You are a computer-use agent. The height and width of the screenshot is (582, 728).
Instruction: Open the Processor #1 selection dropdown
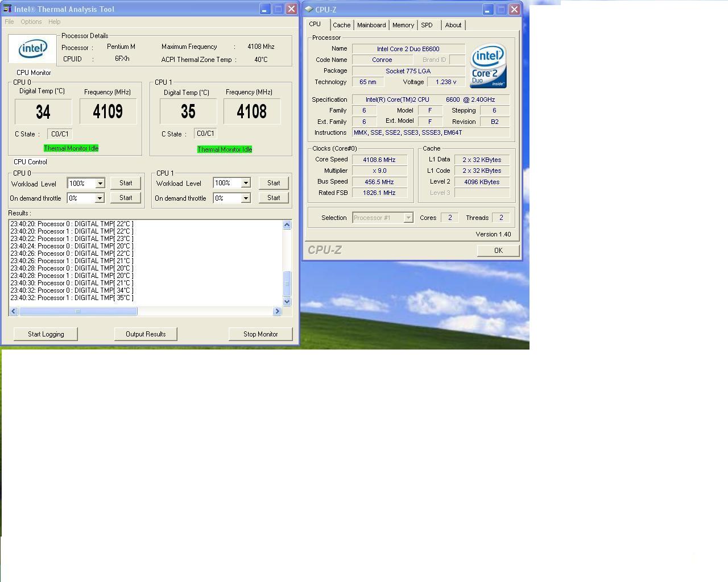pos(408,218)
